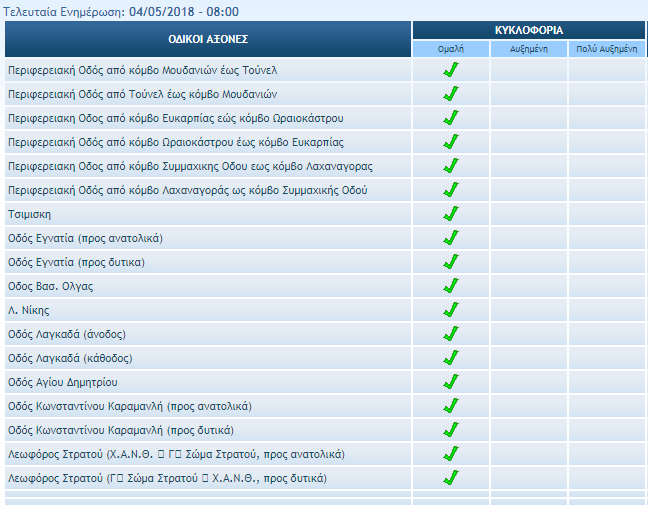The height and width of the screenshot is (532, 648).
Task: Click checkmark for Μουδανιών έως Τούνελ row
Action: 451,70
